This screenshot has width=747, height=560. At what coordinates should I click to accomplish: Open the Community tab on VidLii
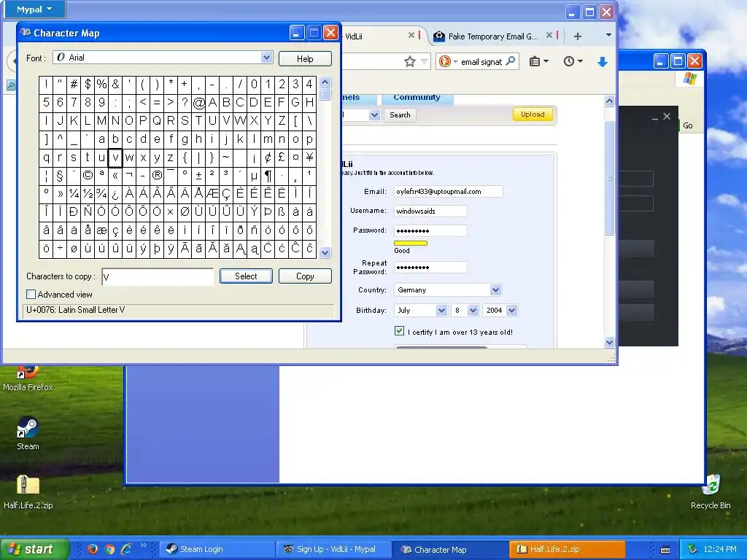[417, 98]
